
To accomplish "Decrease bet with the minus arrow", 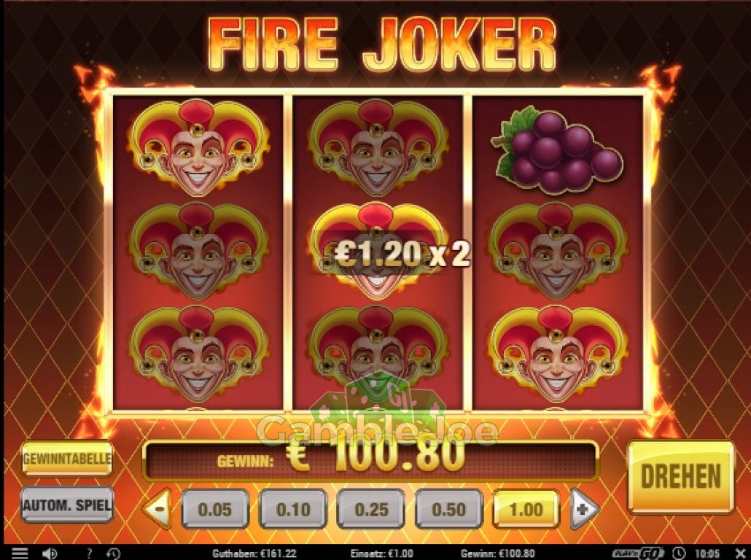I will coord(158,509).
